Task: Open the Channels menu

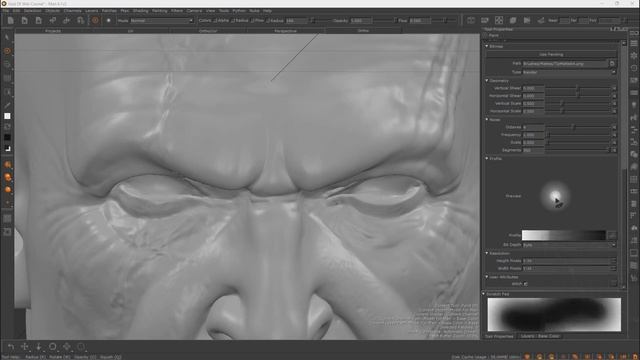Action: click(x=72, y=11)
